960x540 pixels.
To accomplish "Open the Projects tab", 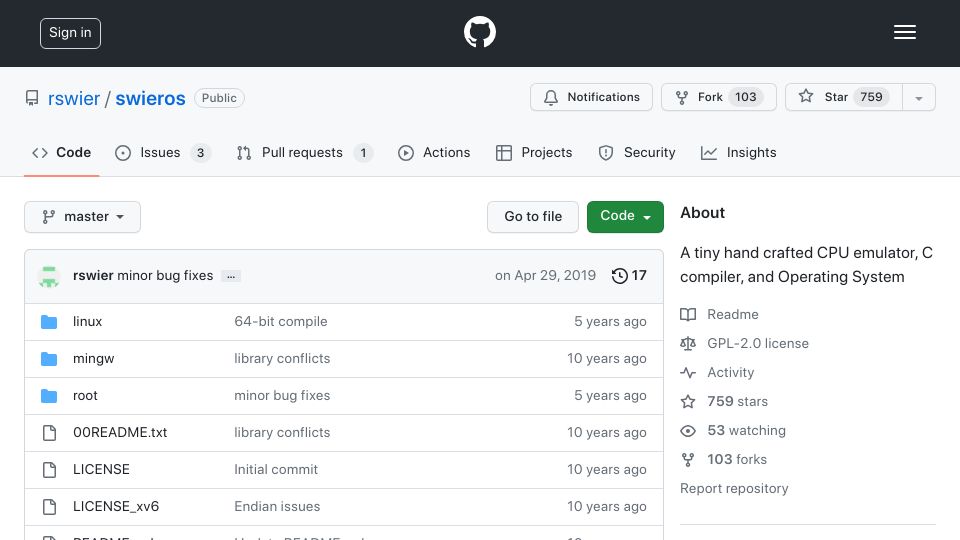I will pos(534,152).
